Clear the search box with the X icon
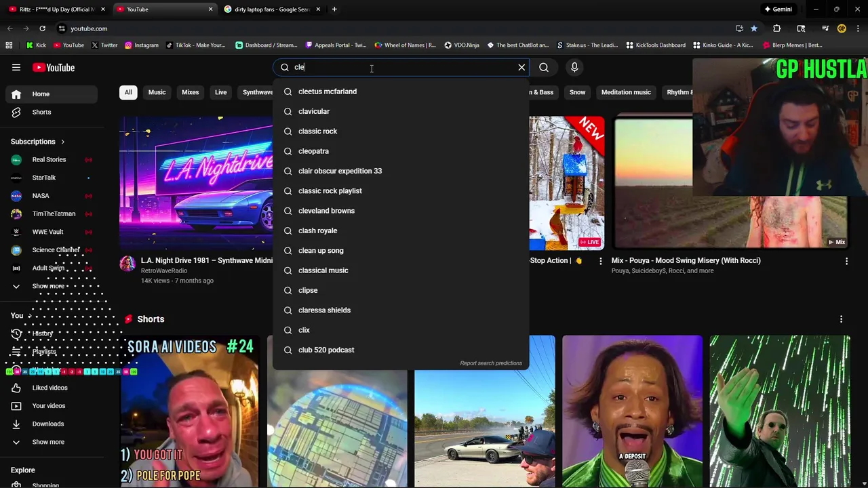Screen dimensions: 868x488 click(521, 67)
